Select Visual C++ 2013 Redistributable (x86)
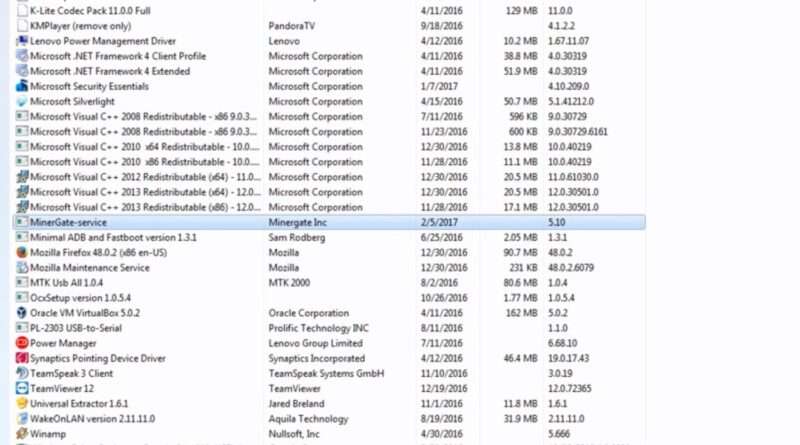The width and height of the screenshot is (800, 445). pos(145,207)
